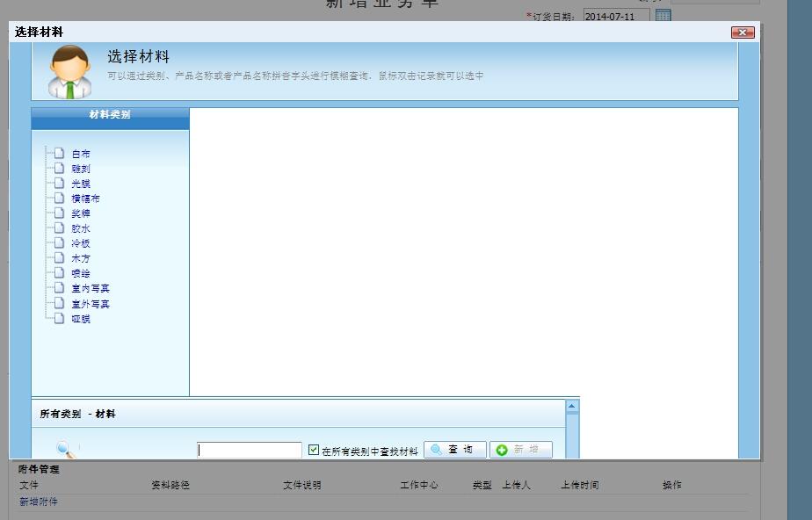Image resolution: width=812 pixels, height=520 pixels.
Task: Click the page icon beside 光膜
Action: tap(59, 184)
